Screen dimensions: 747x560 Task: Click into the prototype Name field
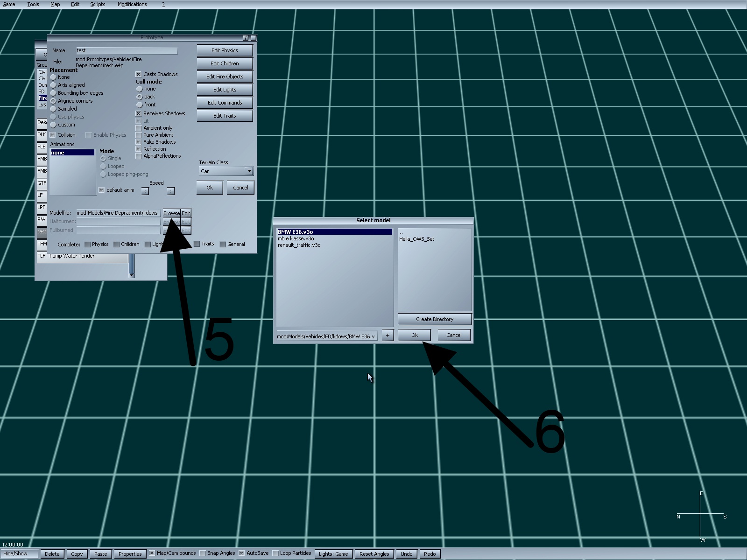[127, 50]
